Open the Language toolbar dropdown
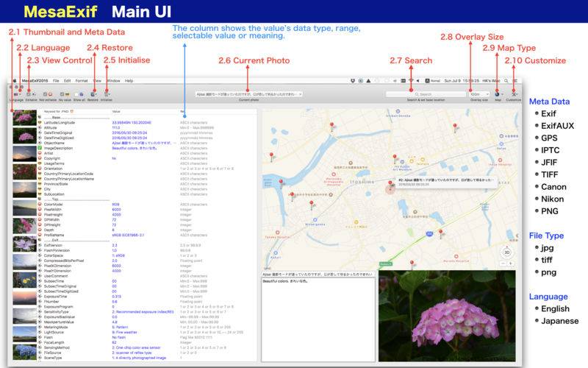The width and height of the screenshot is (588, 368). coord(18,95)
